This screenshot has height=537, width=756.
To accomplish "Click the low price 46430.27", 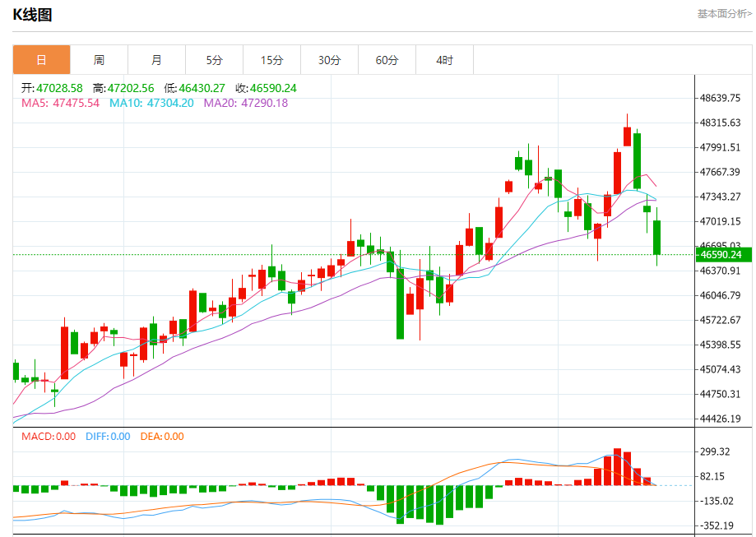I will tap(202, 88).
